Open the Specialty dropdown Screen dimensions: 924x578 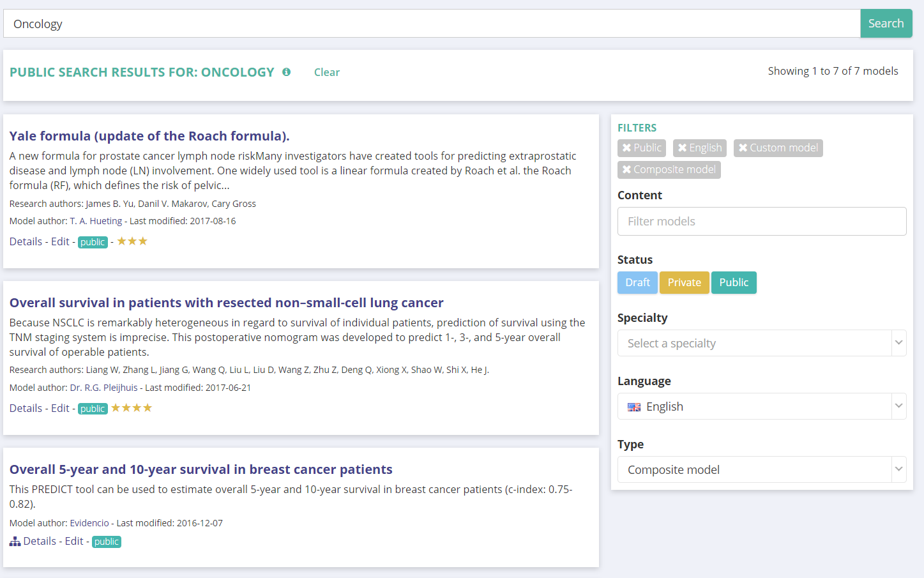tap(761, 344)
